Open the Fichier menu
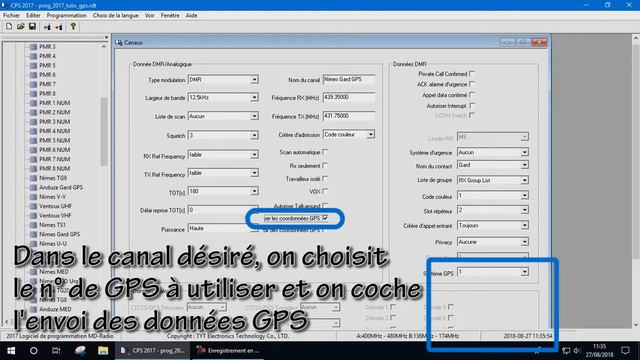This screenshot has width=640, height=360. (x=11, y=16)
